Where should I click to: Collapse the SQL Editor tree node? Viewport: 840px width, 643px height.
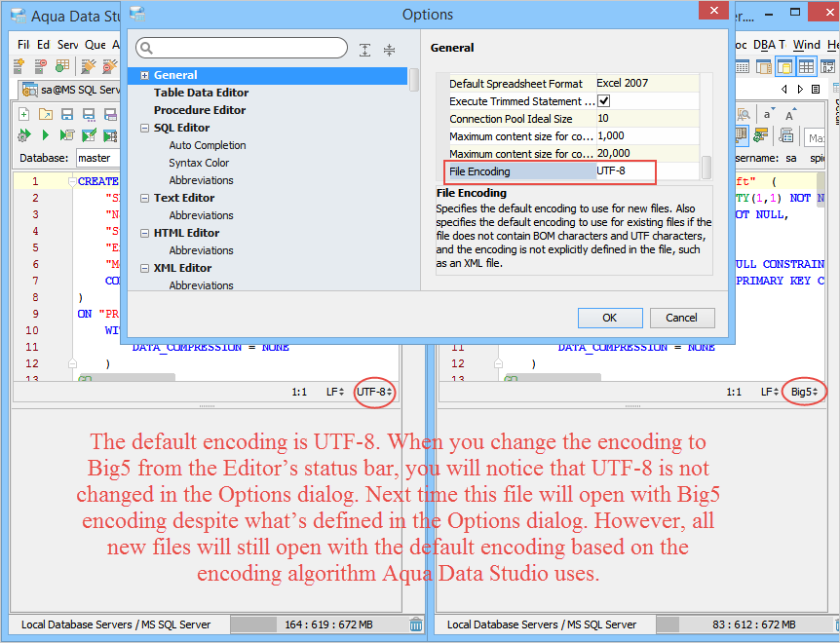pyautogui.click(x=144, y=128)
